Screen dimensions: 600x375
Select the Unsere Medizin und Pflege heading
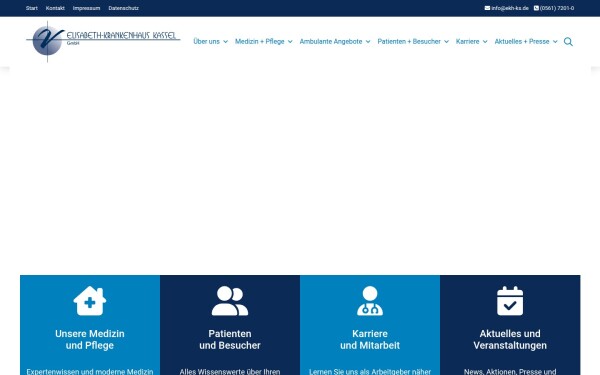90,339
